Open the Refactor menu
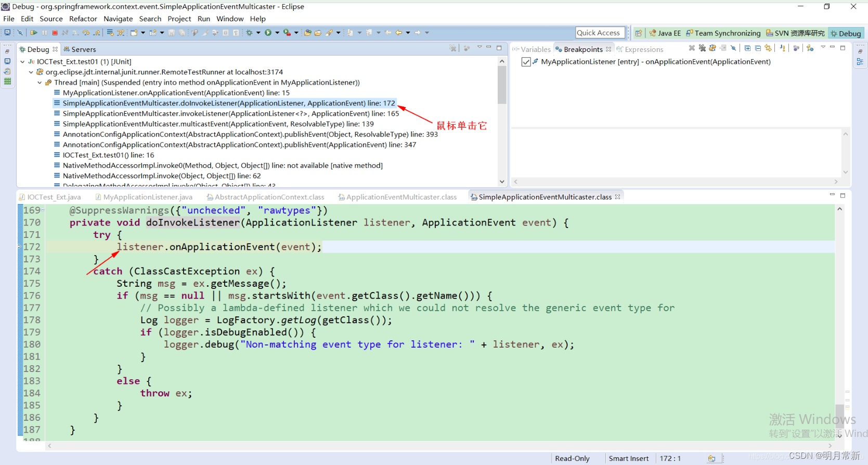The image size is (868, 465). coord(83,19)
